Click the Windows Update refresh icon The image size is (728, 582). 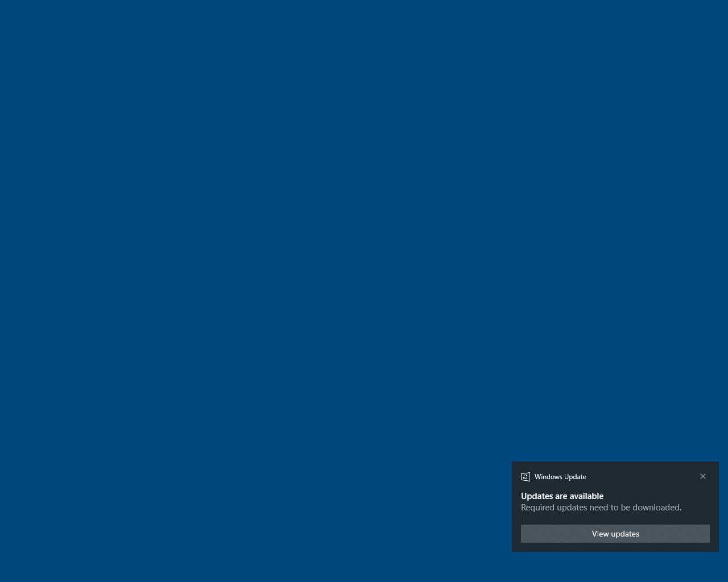[x=526, y=477]
